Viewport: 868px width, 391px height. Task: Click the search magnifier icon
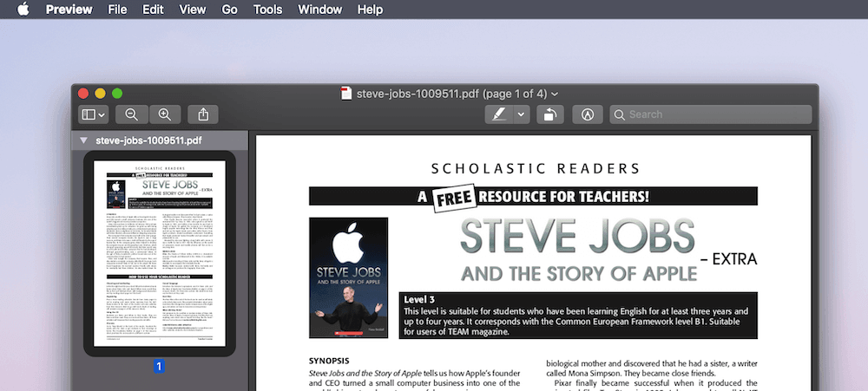click(620, 114)
